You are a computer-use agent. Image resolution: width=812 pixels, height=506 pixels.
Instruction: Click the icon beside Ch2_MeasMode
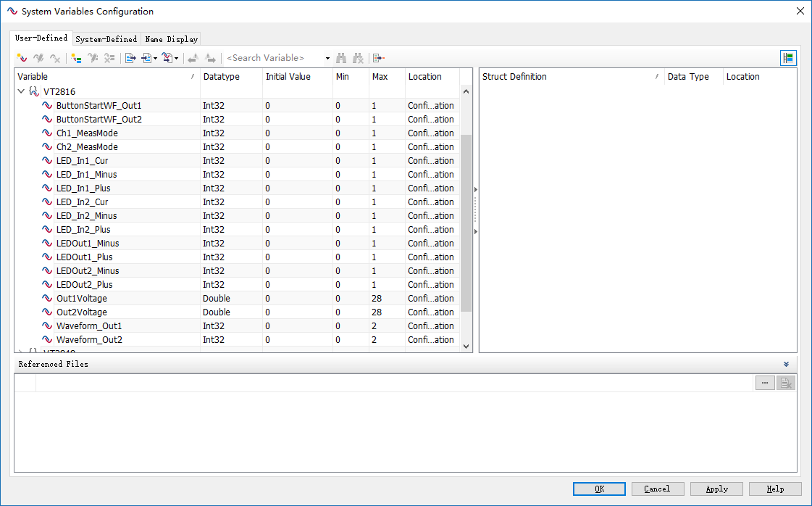click(47, 146)
